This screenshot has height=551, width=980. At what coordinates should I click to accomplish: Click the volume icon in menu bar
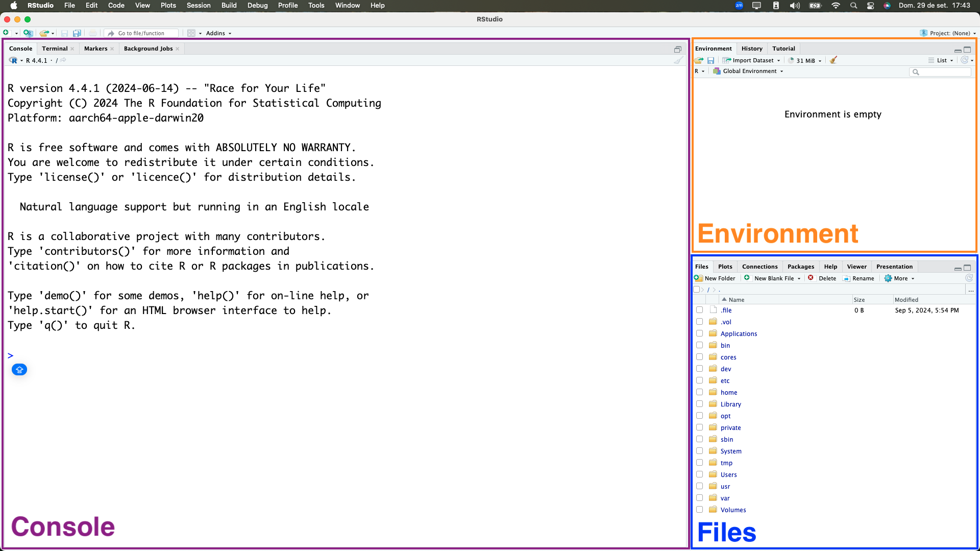pos(795,6)
